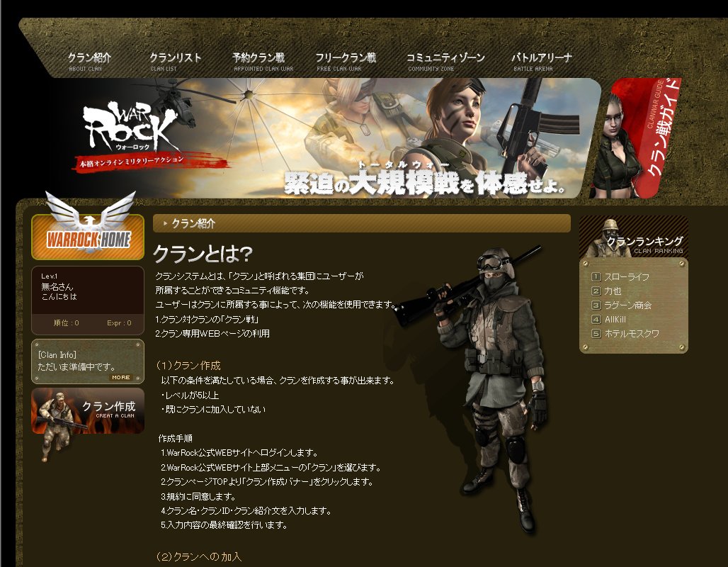Select rank 2 clan 力也
The height and width of the screenshot is (567, 728).
tap(613, 291)
